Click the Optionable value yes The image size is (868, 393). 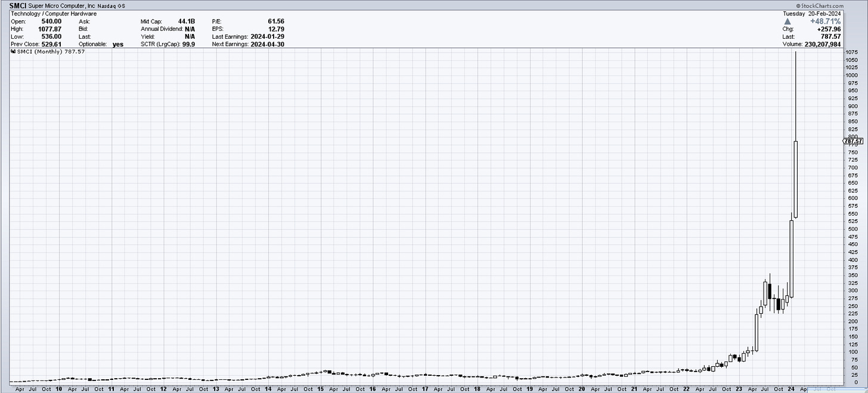coord(118,44)
